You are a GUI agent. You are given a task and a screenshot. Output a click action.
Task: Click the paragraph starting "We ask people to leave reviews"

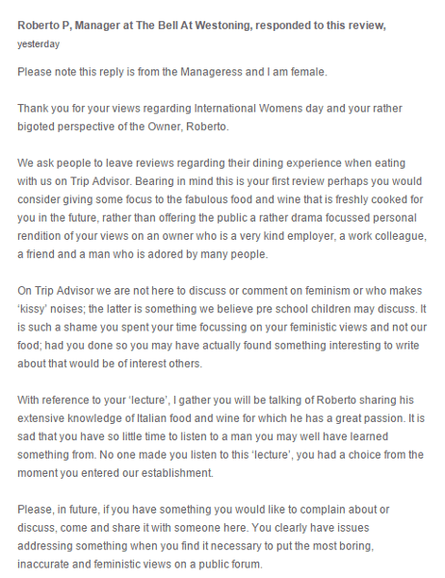[x=222, y=208]
